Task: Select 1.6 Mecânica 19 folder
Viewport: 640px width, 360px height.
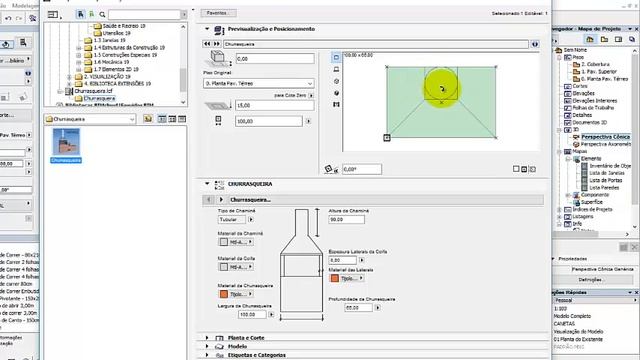Action: pyautogui.click(x=111, y=62)
